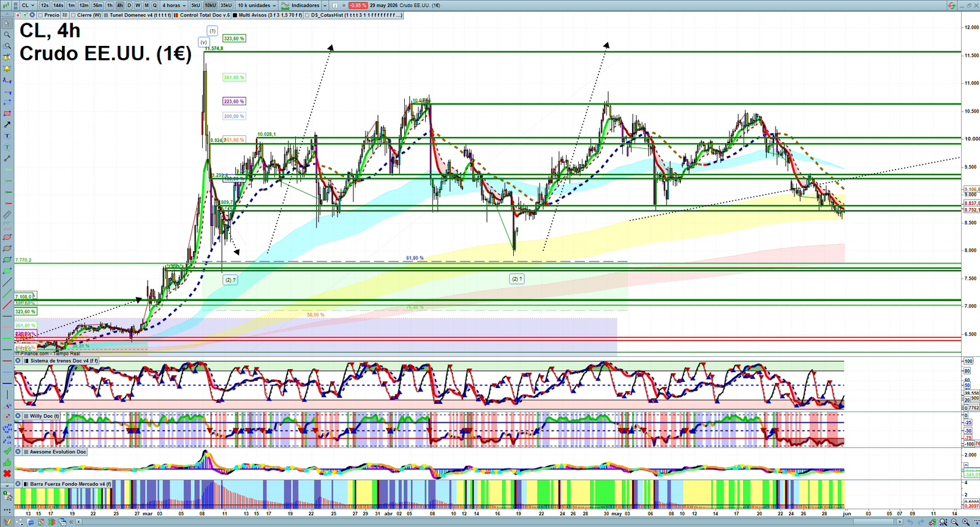Viewport: 980px width, 527px height.
Task: Click the red plus icon beside Precio
Action: click(18, 15)
